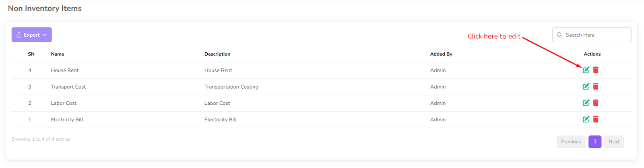Open the Export dropdown
This screenshot has width=644, height=168.
(x=31, y=35)
